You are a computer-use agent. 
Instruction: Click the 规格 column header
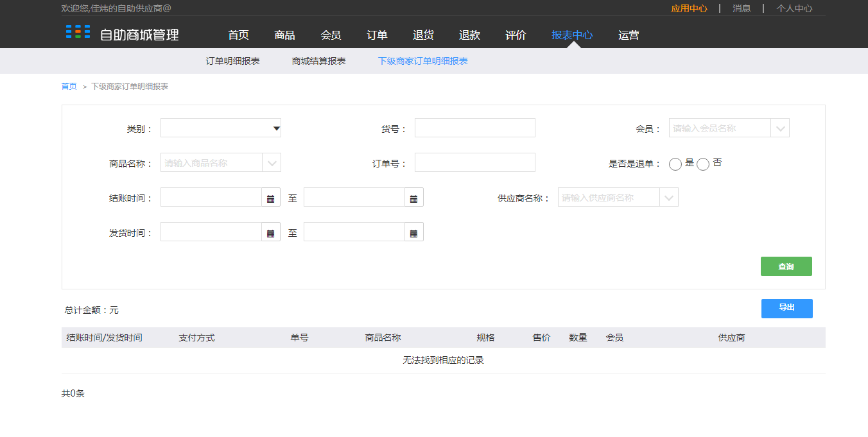(x=485, y=338)
